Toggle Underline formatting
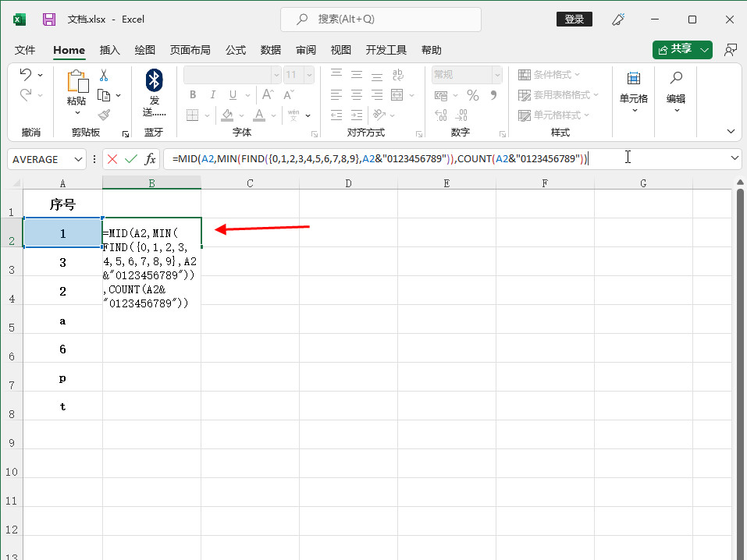This screenshot has width=747, height=560. pyautogui.click(x=233, y=94)
